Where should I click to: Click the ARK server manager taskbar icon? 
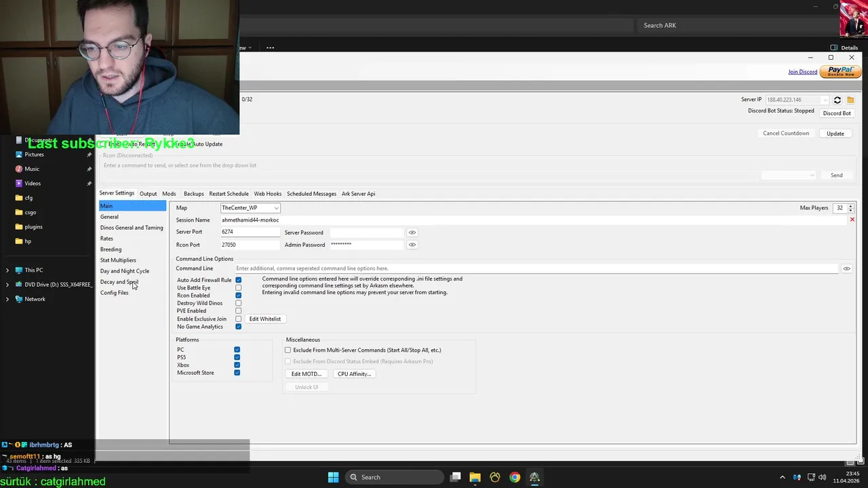pos(534,477)
